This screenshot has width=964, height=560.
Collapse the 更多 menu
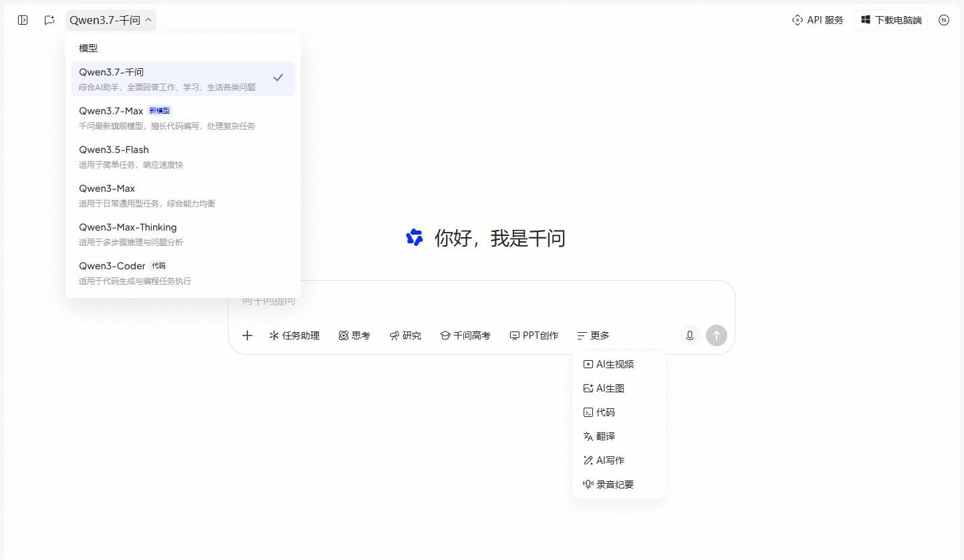click(x=594, y=335)
